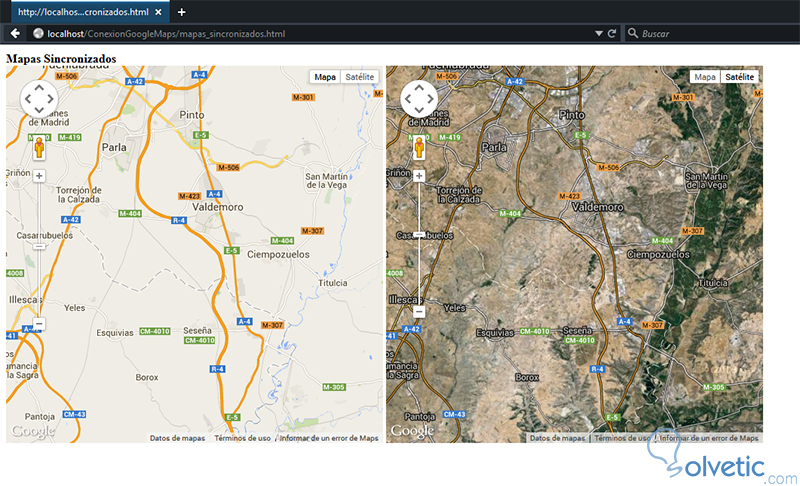This screenshot has height=486, width=800.
Task: Click Esquivias label on the left map
Action: [x=115, y=333]
